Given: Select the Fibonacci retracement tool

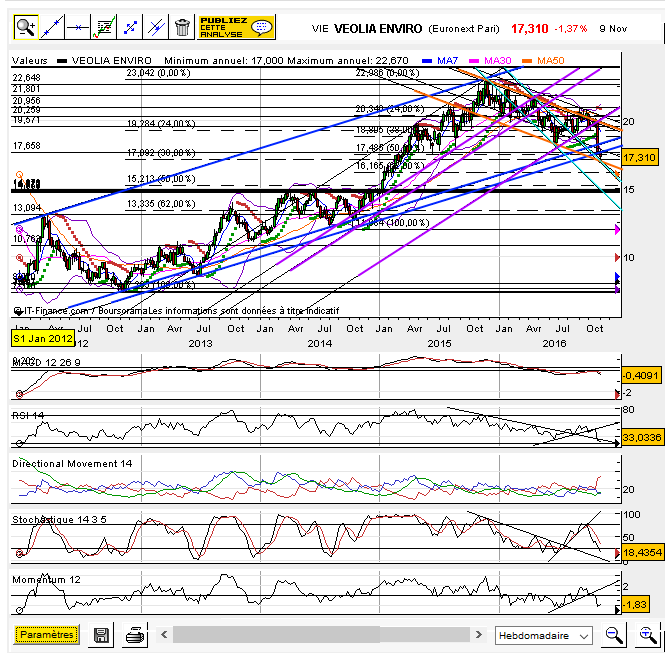Looking at the screenshot, I should coord(130,27).
